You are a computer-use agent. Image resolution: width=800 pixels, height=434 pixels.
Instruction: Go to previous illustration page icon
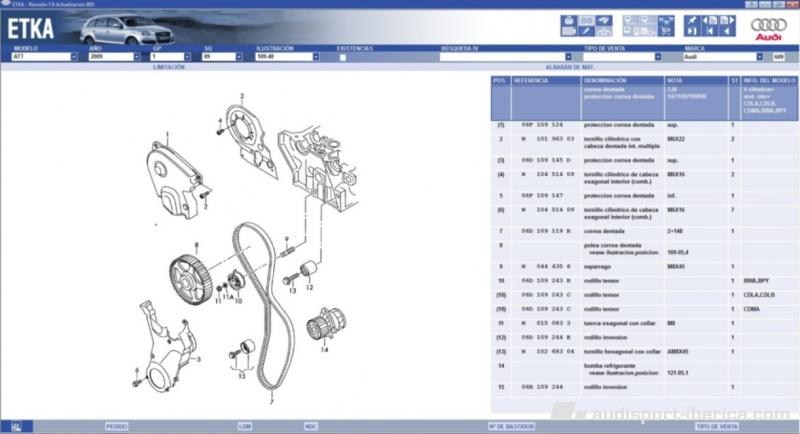point(710,20)
